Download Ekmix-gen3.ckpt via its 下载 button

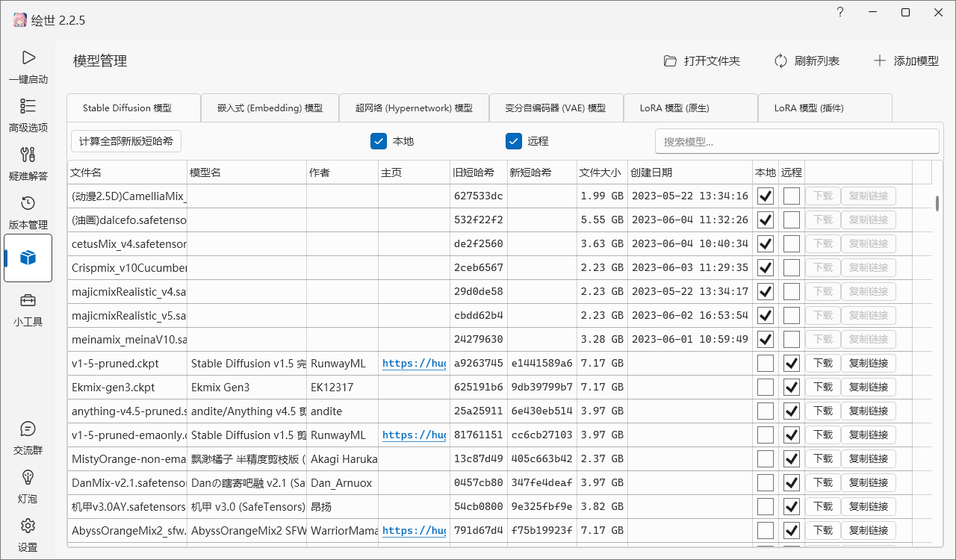(x=822, y=387)
